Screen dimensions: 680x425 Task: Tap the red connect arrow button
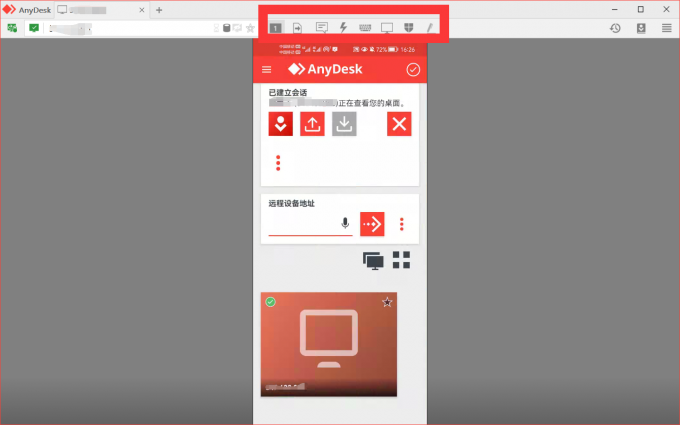372,224
